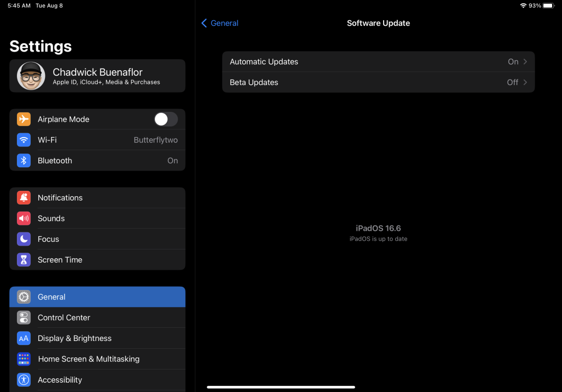Open Accessibility settings
Viewport: 562px width, 392px height.
tap(98, 380)
